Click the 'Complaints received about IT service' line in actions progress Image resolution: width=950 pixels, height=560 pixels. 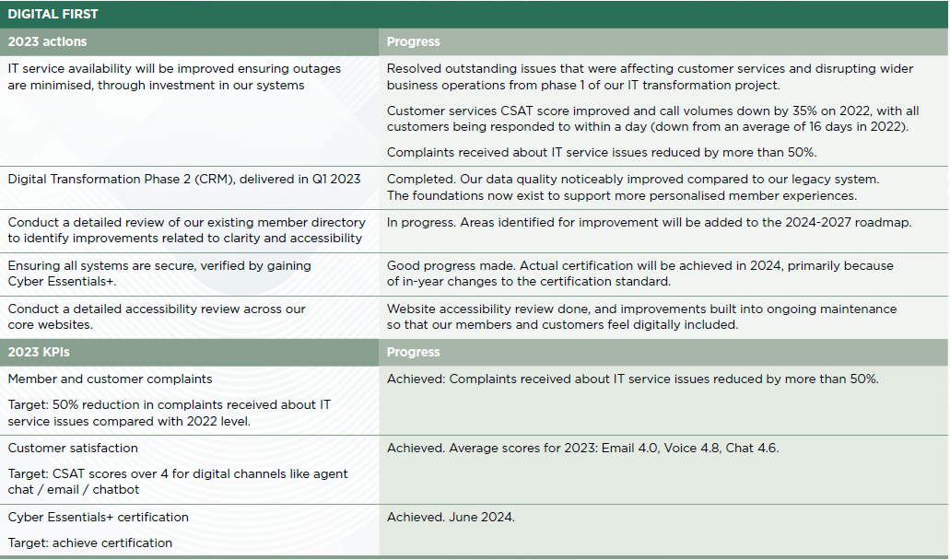pyautogui.click(x=601, y=153)
